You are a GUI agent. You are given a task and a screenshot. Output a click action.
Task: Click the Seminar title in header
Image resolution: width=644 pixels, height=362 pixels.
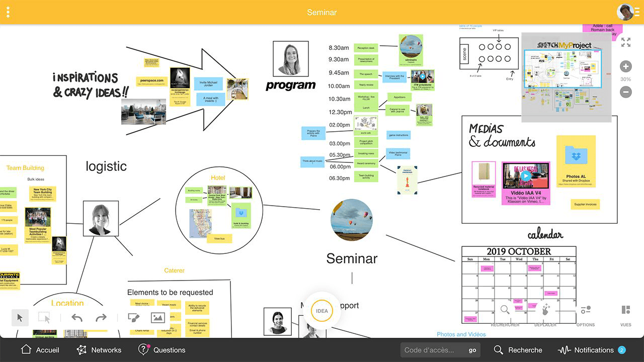click(322, 12)
